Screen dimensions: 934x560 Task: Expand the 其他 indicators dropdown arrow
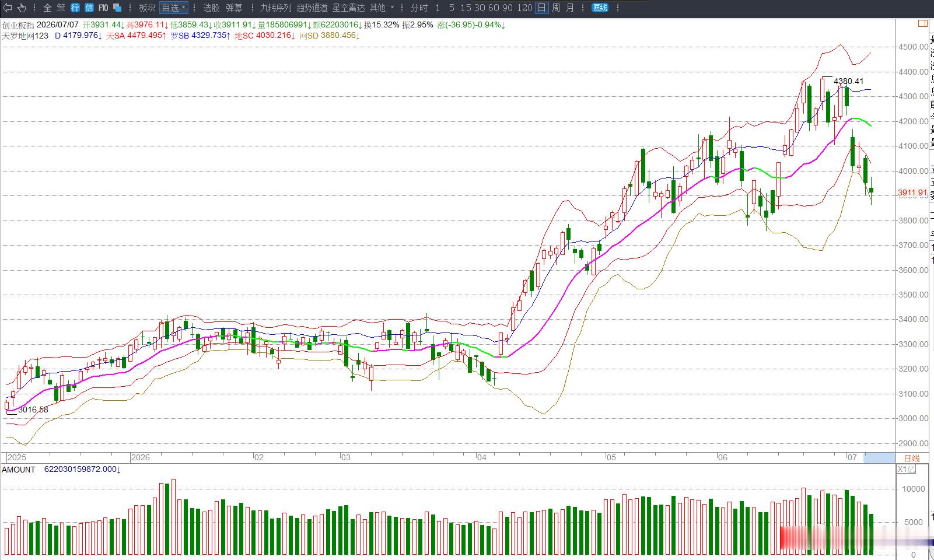392,8
